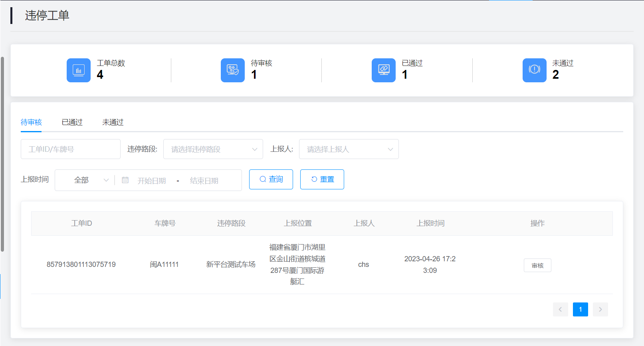Go to next page with right arrow
The width and height of the screenshot is (644, 346).
tap(600, 309)
